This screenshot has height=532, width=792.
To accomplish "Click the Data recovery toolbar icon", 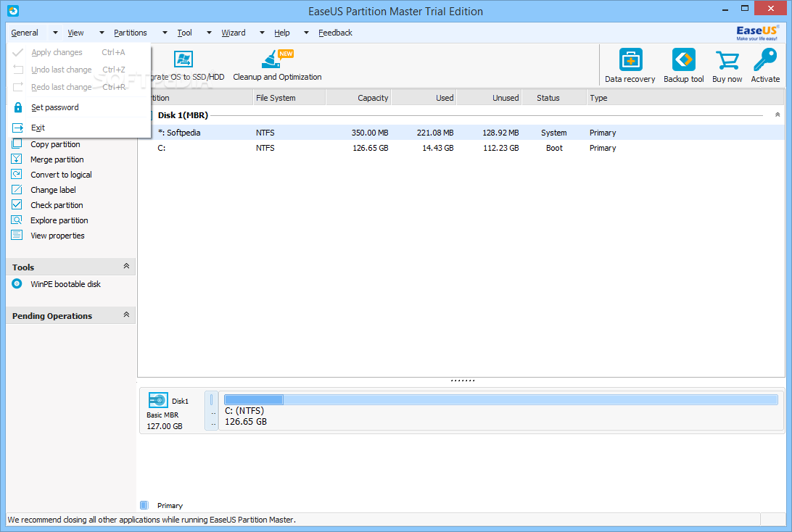I will click(x=630, y=59).
